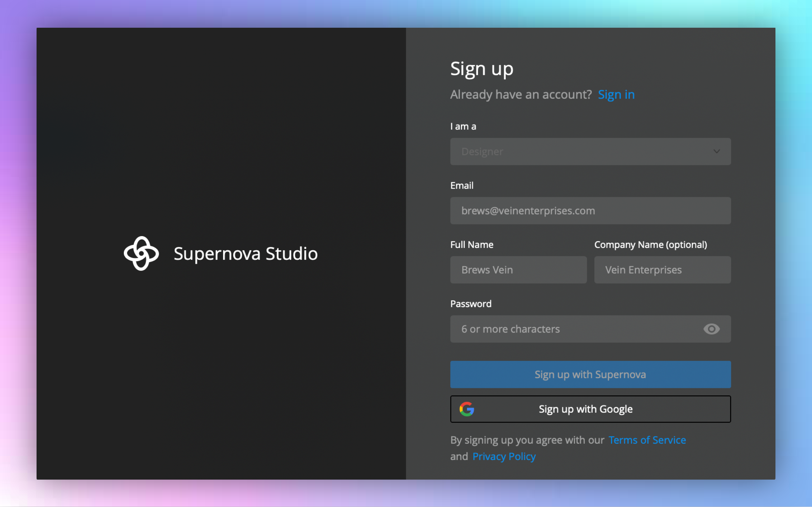Focus the Email input field
This screenshot has height=507, width=812.
pos(590,210)
